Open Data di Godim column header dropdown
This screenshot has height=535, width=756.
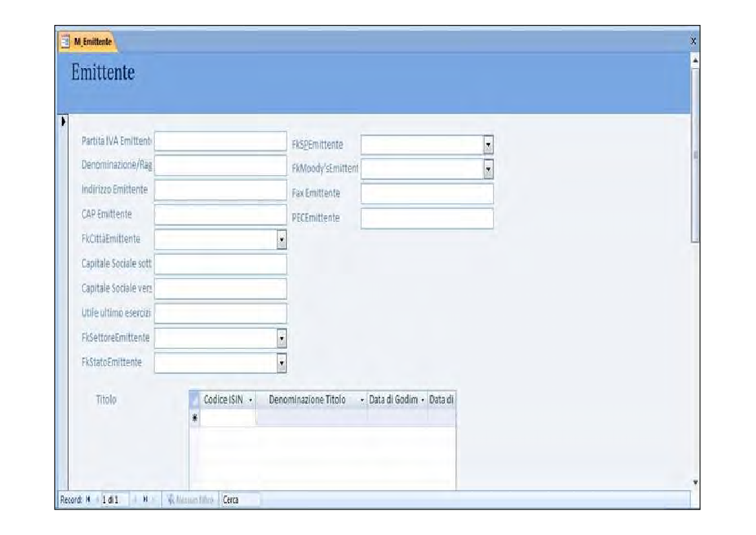422,400
